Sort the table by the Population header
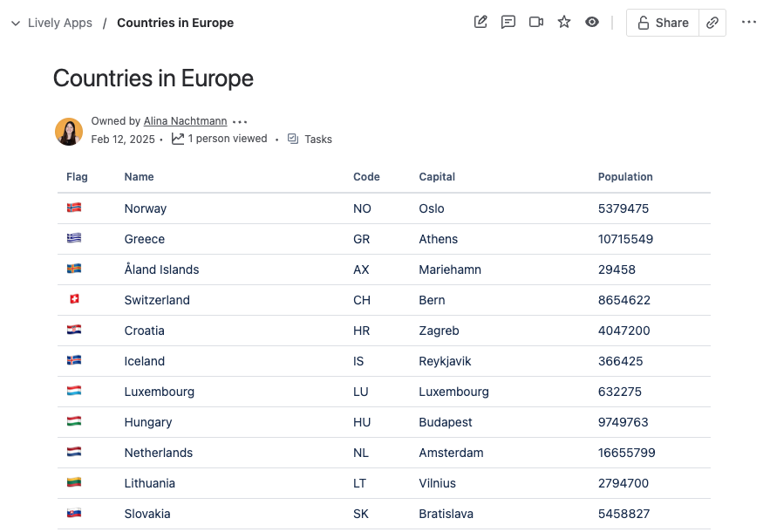This screenshot has height=532, width=770. tap(625, 176)
